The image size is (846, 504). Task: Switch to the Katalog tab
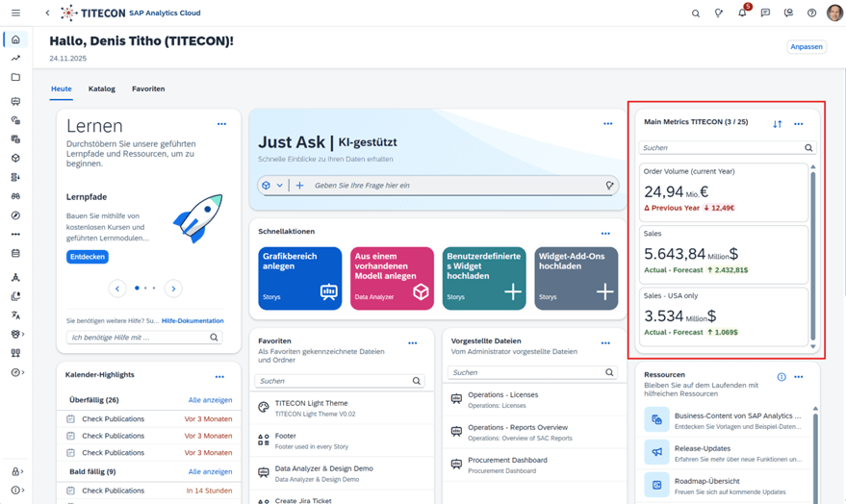pos(101,88)
